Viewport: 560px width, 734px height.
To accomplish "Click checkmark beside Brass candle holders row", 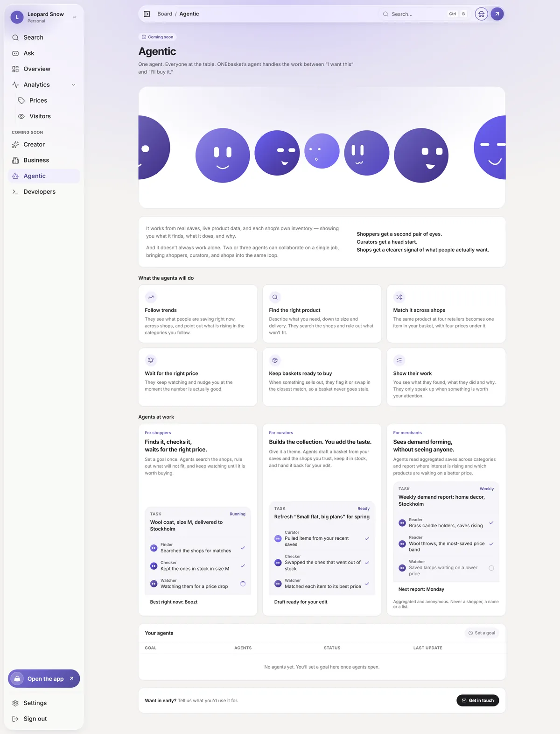I will [x=491, y=523].
